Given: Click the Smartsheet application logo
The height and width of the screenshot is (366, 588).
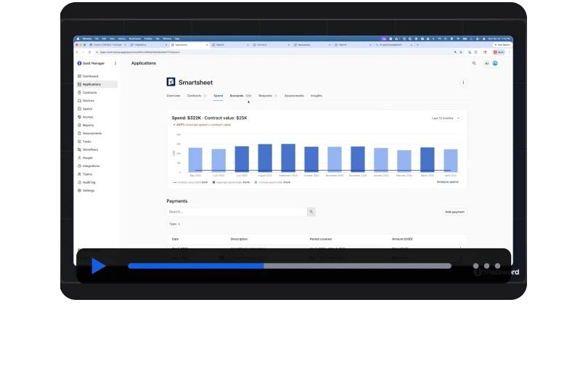Looking at the screenshot, I should pyautogui.click(x=171, y=82).
